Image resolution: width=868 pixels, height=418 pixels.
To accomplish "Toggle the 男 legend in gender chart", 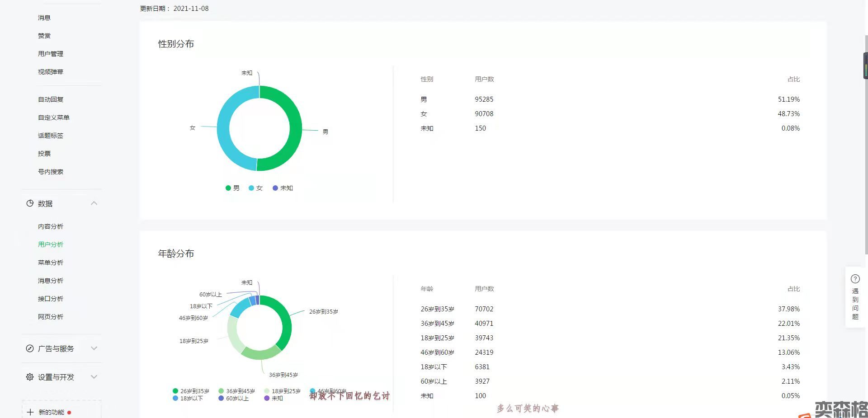I will point(232,188).
